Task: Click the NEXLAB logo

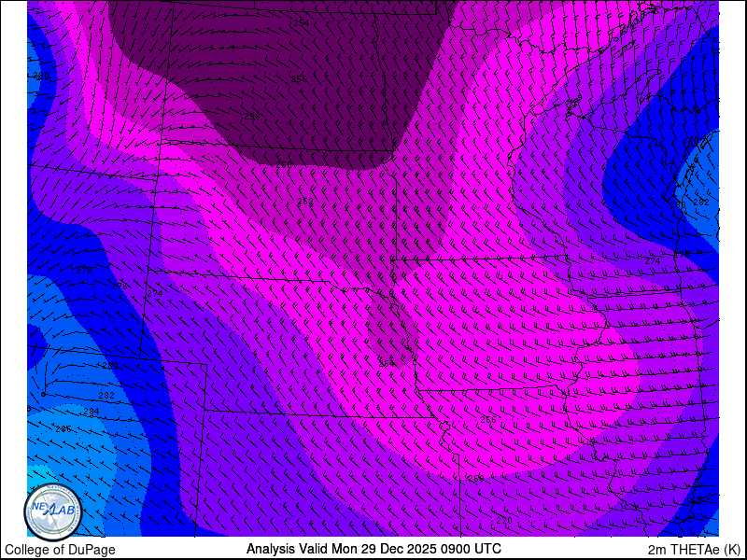Action: [53, 511]
